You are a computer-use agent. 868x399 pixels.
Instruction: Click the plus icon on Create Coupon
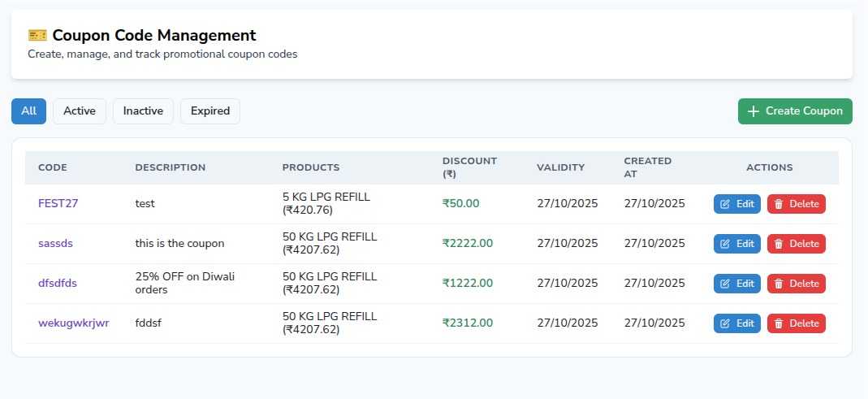click(x=754, y=111)
